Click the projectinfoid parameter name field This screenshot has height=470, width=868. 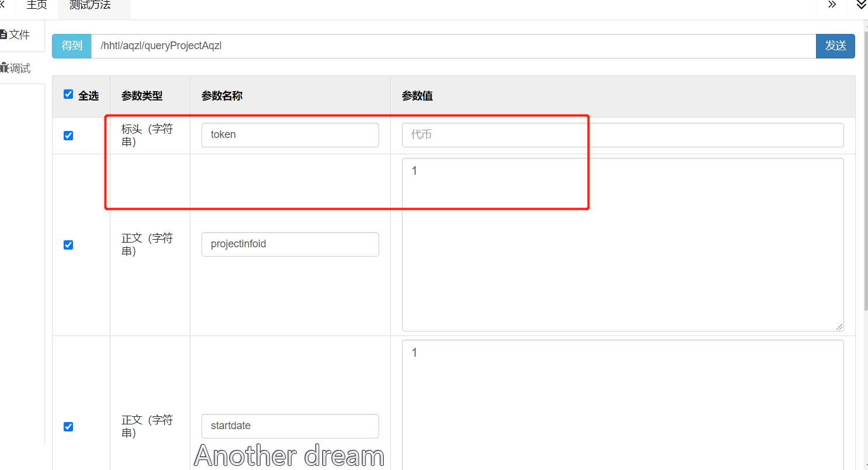pos(290,244)
